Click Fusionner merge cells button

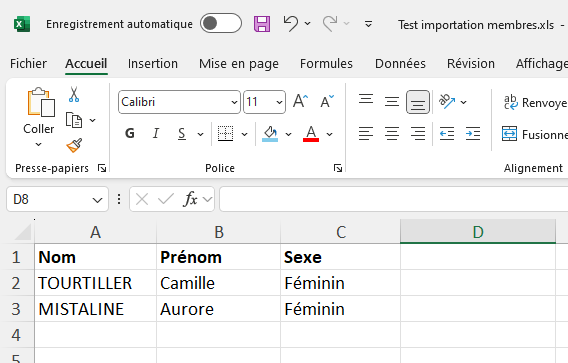click(535, 134)
